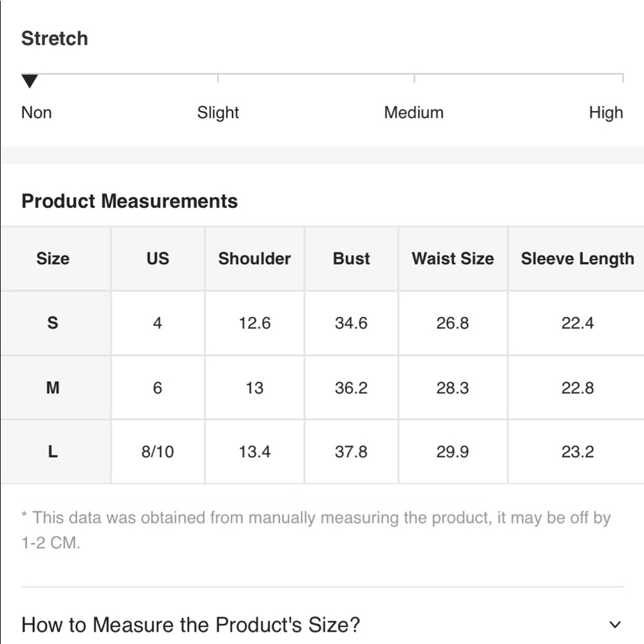Click the 8/10 US size cell
The image size is (644, 644).
tap(158, 452)
